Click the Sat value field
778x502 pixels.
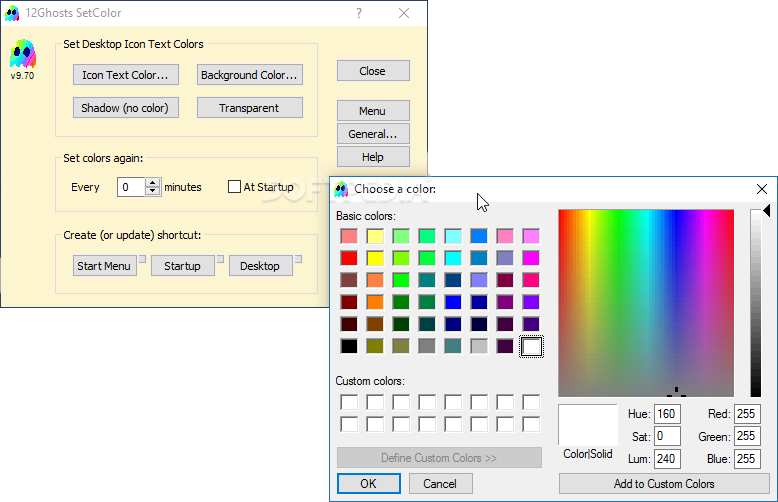point(667,437)
